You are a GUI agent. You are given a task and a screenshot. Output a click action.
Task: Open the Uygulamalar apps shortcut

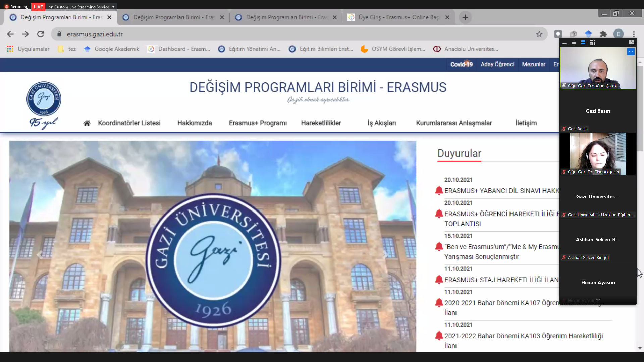point(28,49)
